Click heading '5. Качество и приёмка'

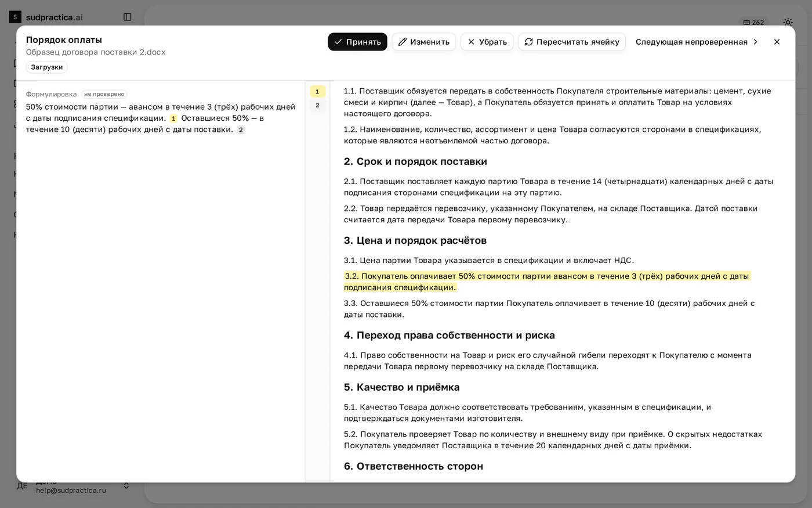tap(402, 387)
